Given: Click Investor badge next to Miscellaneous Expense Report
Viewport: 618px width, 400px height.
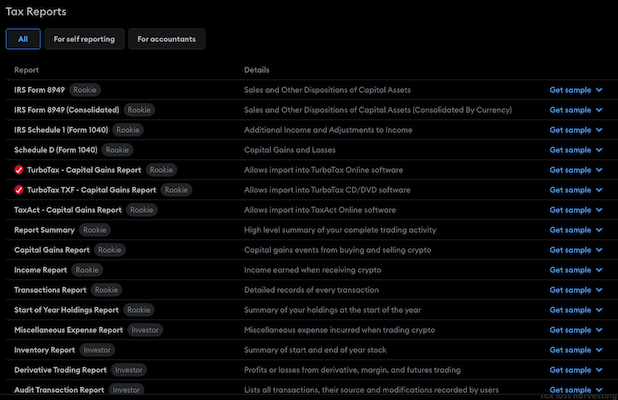Looking at the screenshot, I should 145,330.
